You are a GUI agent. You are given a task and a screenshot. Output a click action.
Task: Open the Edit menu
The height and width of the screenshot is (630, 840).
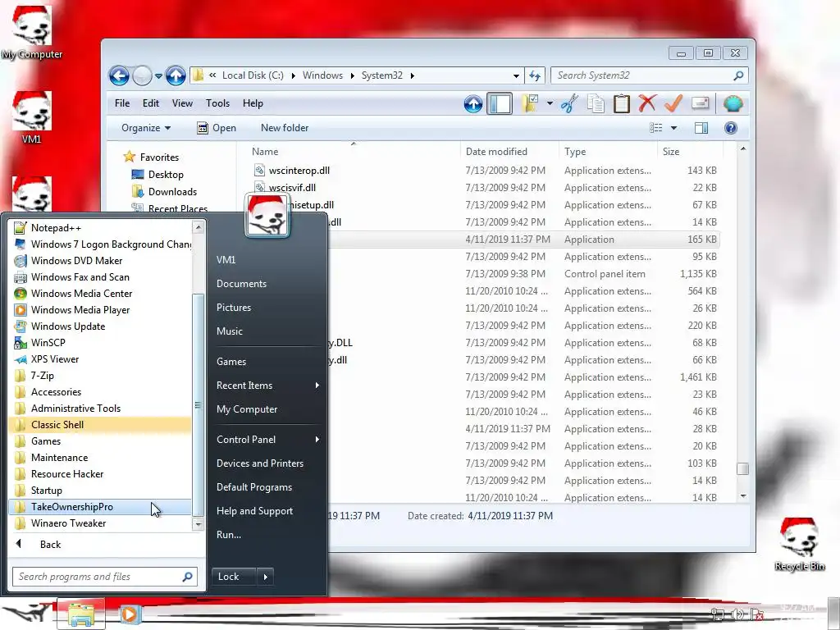[151, 103]
